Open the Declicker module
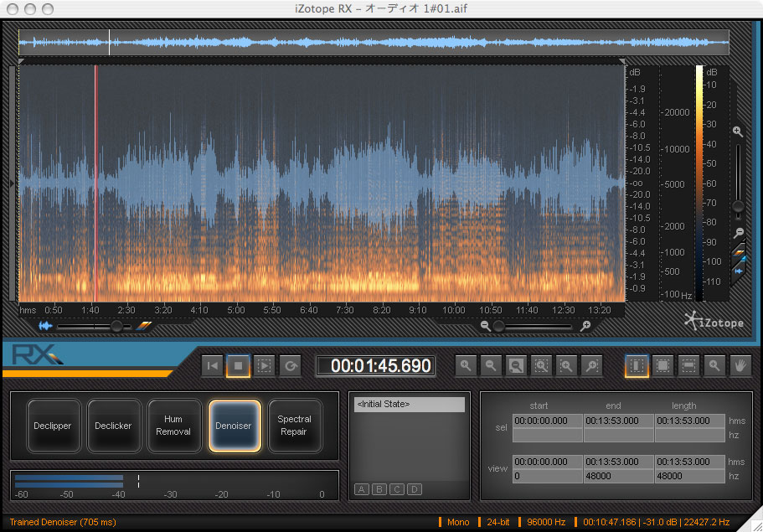 click(x=113, y=426)
